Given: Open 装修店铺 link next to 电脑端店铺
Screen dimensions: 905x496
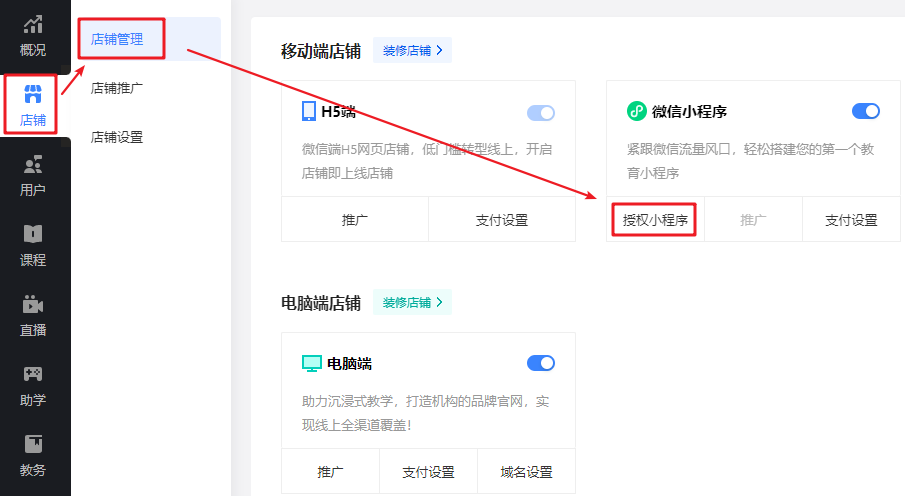Looking at the screenshot, I should (412, 302).
